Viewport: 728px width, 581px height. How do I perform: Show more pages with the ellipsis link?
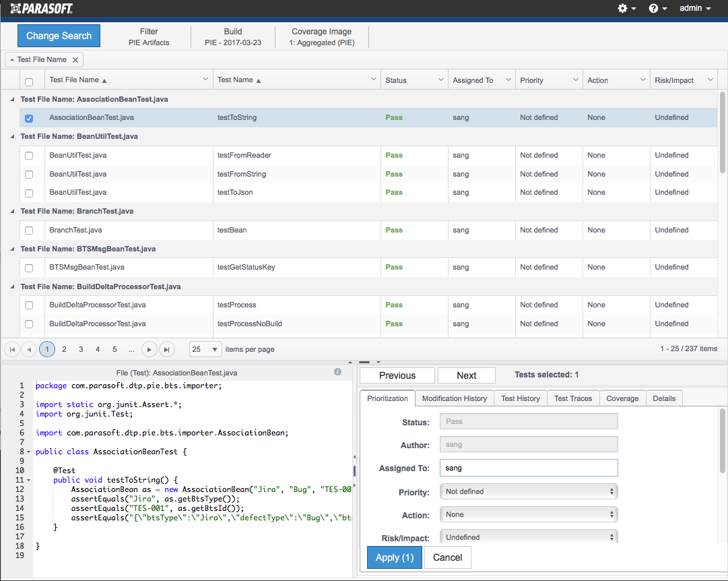tap(132, 349)
